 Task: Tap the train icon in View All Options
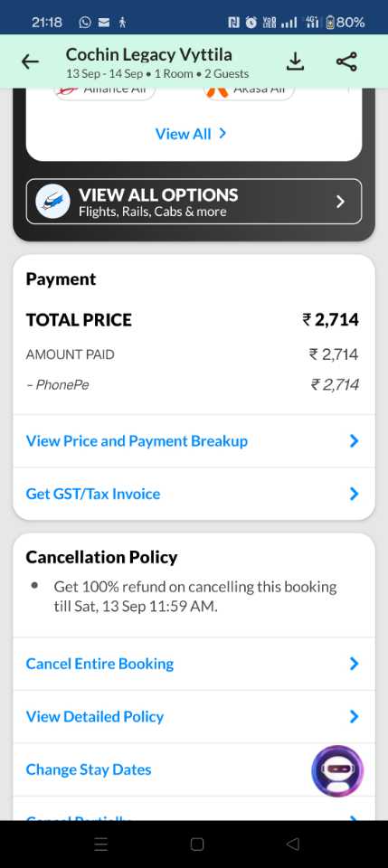53,202
